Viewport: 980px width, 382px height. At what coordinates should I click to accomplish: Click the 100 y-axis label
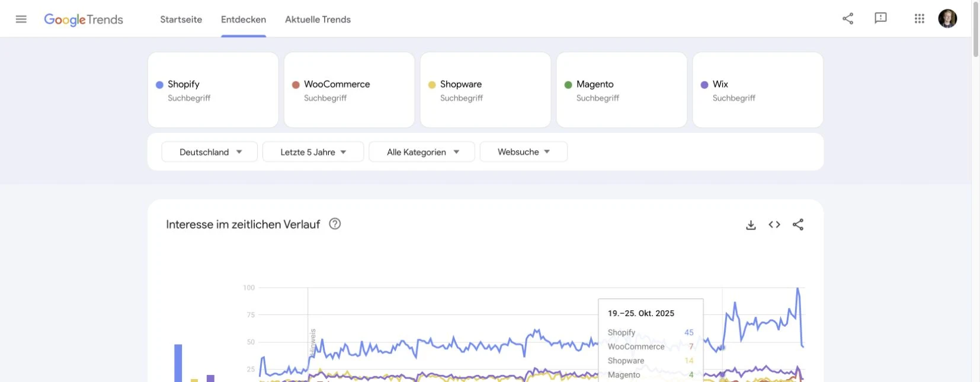click(x=249, y=288)
